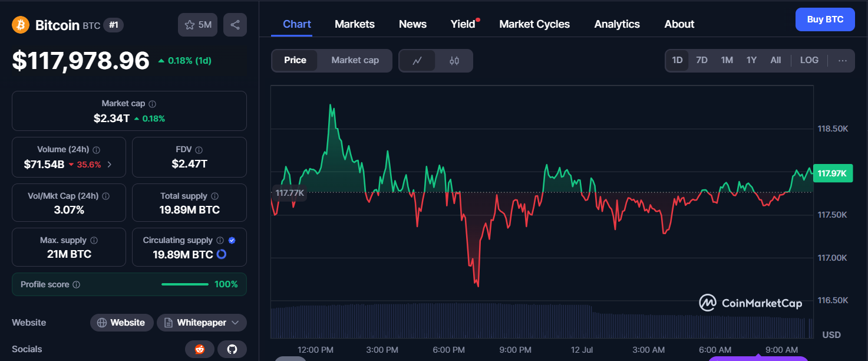Click the FDV info icon
This screenshot has width=868, height=361.
coord(199,150)
